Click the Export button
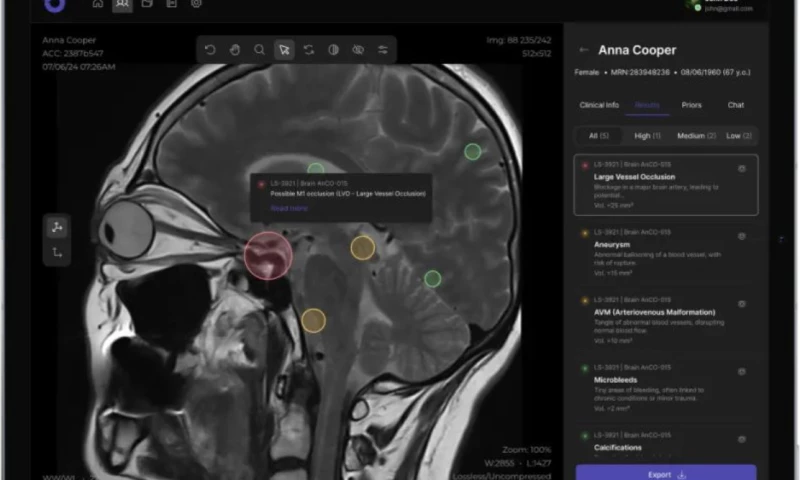 (x=666, y=473)
